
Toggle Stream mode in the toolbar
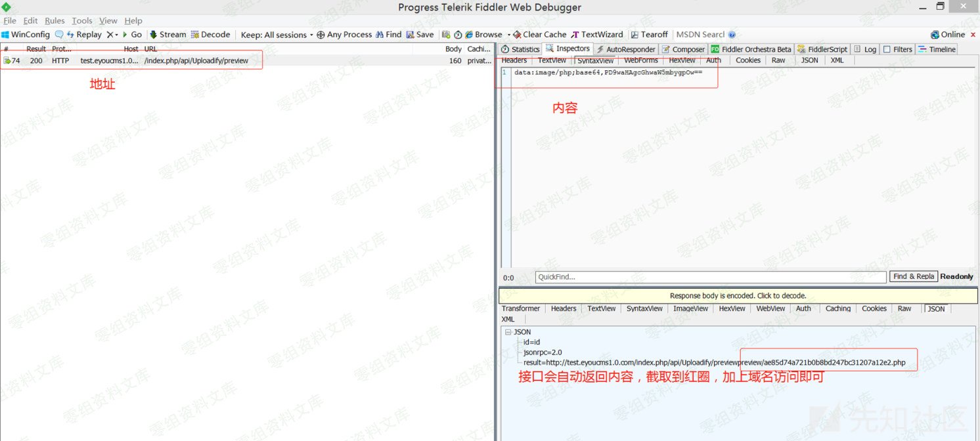click(x=168, y=35)
